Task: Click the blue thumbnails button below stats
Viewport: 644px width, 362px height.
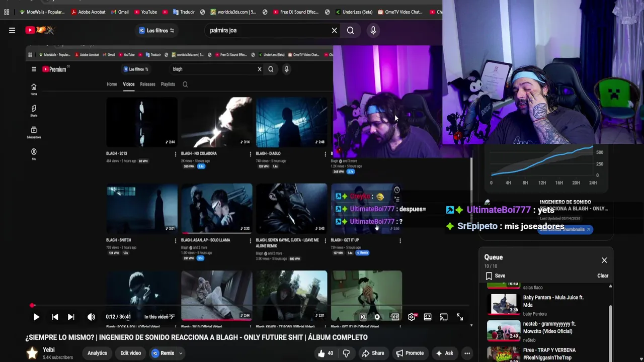Action: point(565,229)
